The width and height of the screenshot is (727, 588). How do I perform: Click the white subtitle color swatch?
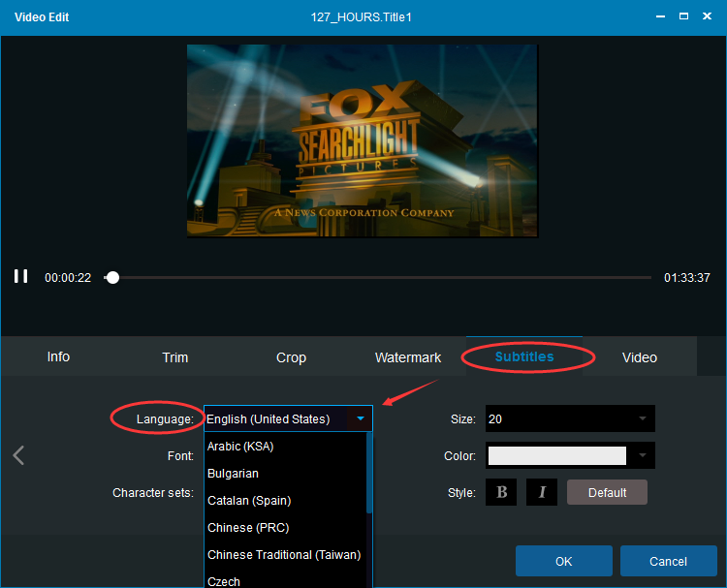[x=556, y=455]
